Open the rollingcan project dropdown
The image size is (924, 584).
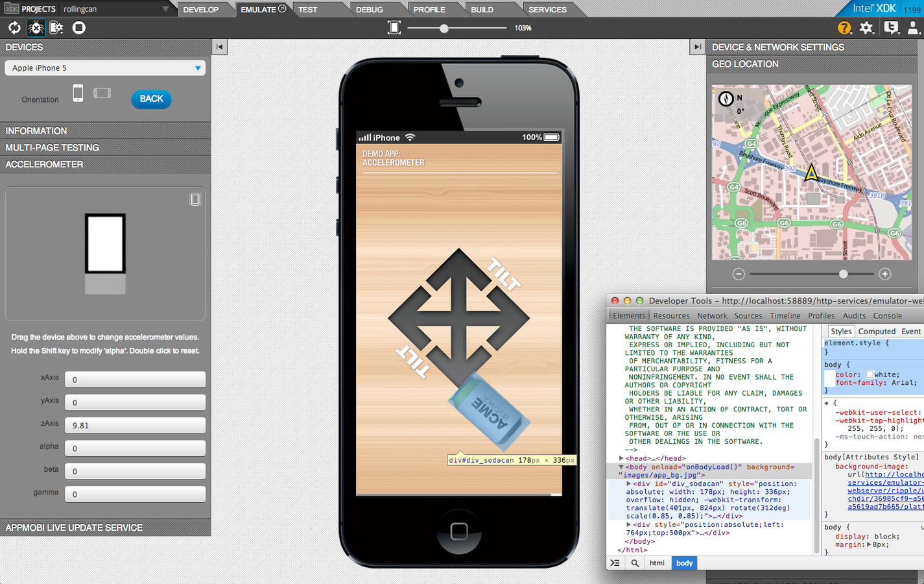[117, 9]
